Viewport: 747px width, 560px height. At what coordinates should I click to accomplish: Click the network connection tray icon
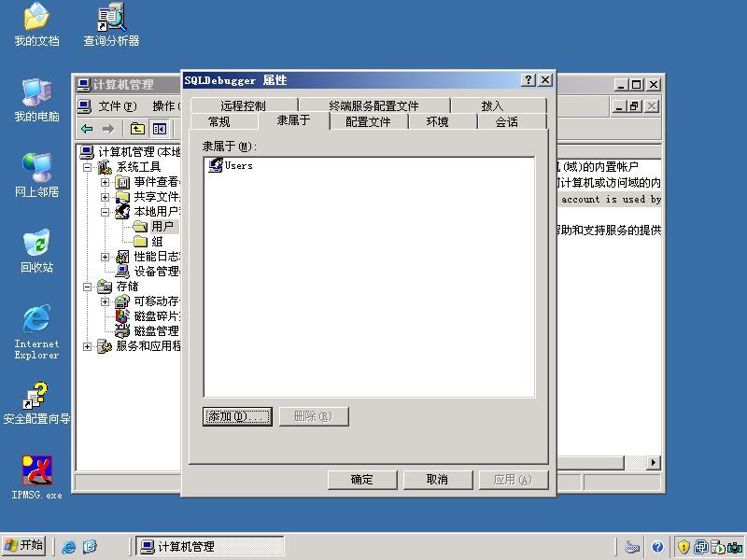(x=701, y=547)
